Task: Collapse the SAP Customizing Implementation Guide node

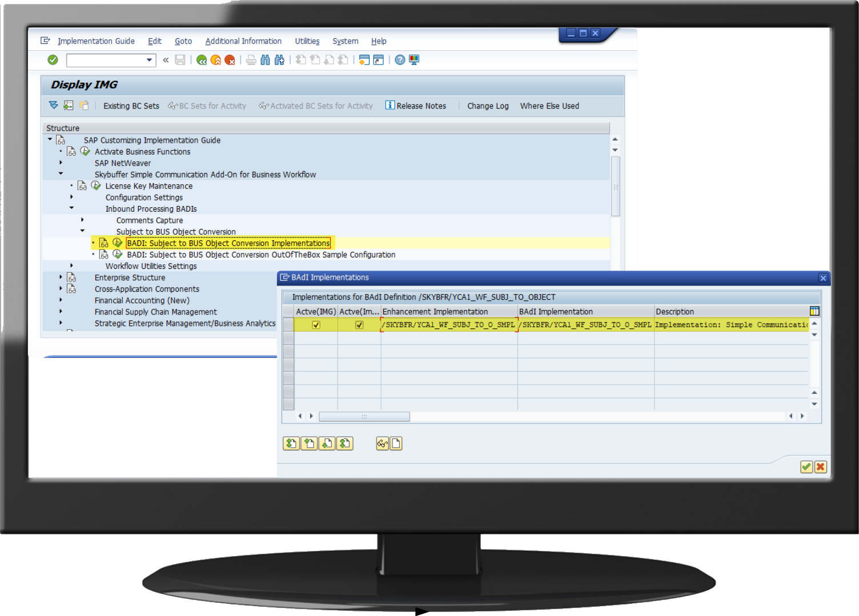Action: [x=50, y=139]
